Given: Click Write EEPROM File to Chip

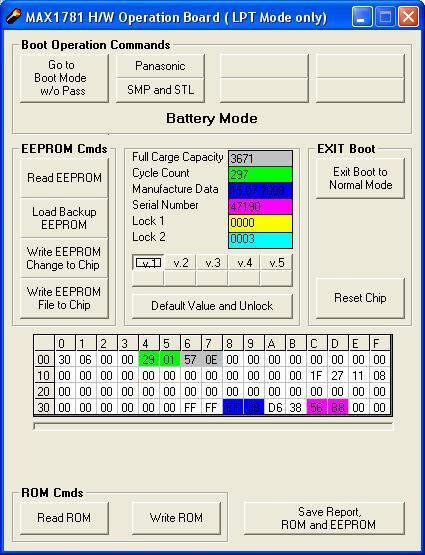Looking at the screenshot, I should tap(64, 298).
